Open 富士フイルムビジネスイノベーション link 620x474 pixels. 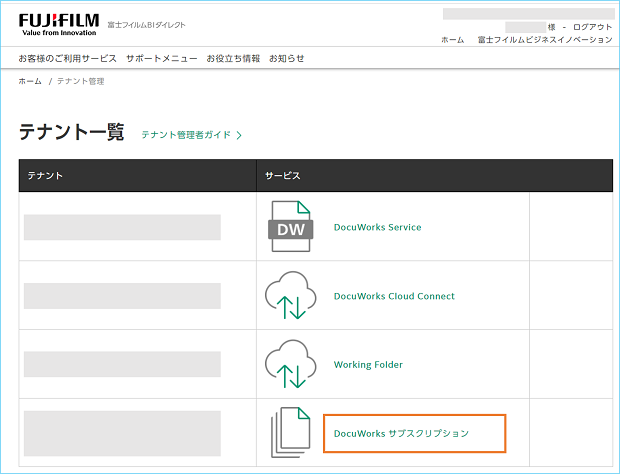pos(545,40)
